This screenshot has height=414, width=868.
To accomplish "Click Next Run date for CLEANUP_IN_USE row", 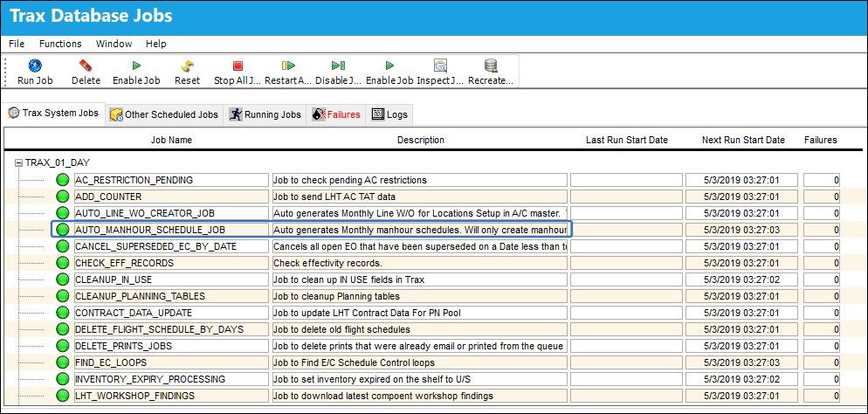I will pyautogui.click(x=741, y=279).
